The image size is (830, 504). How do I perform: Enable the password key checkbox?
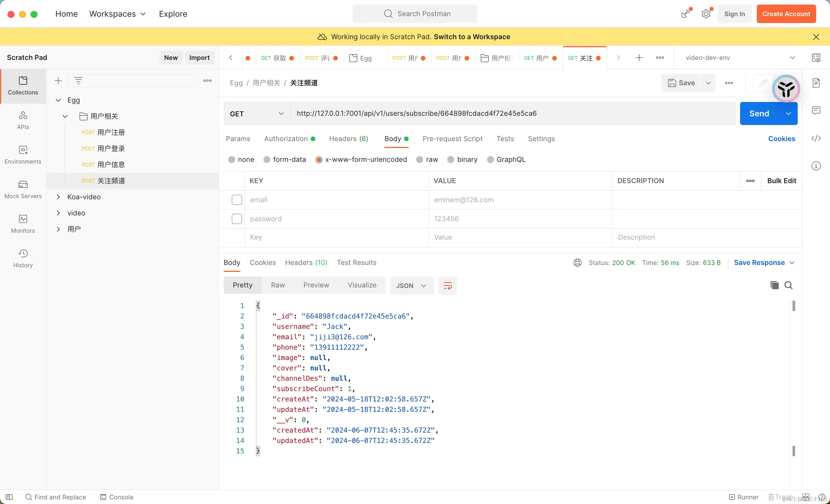pos(237,219)
